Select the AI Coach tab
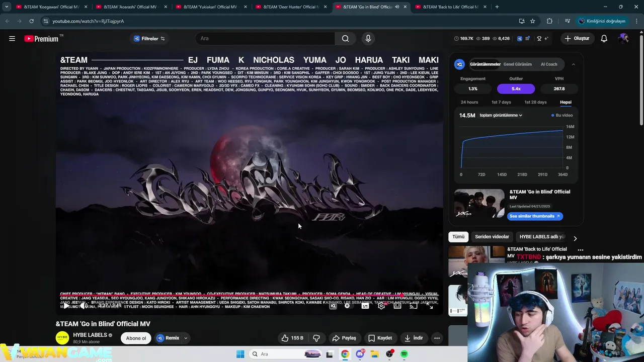Viewport: 644px width, 362px height. point(549,64)
